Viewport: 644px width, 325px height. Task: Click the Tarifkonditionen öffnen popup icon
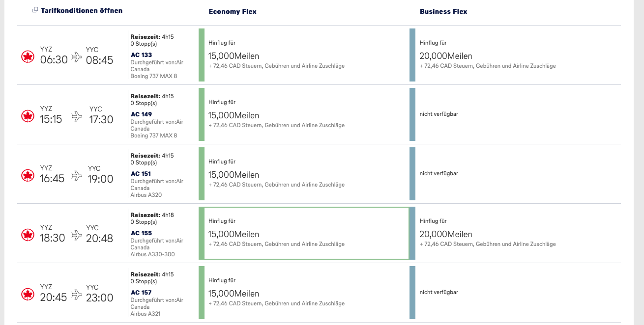point(35,10)
